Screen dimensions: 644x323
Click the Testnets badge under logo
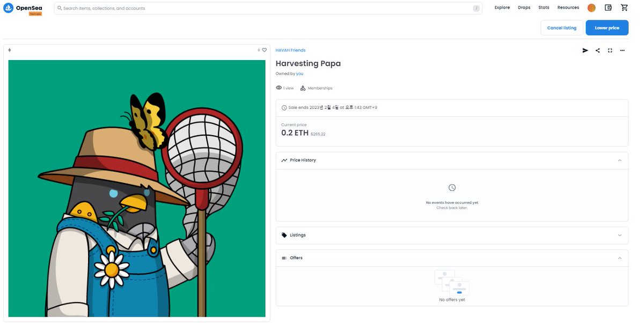[x=35, y=13]
